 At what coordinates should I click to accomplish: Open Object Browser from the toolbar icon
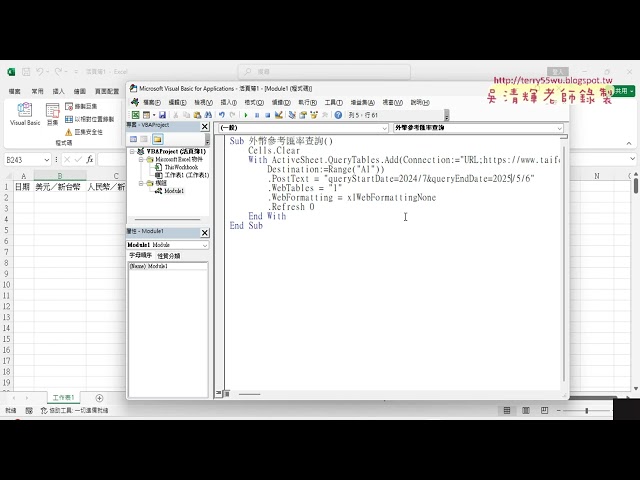click(x=314, y=115)
